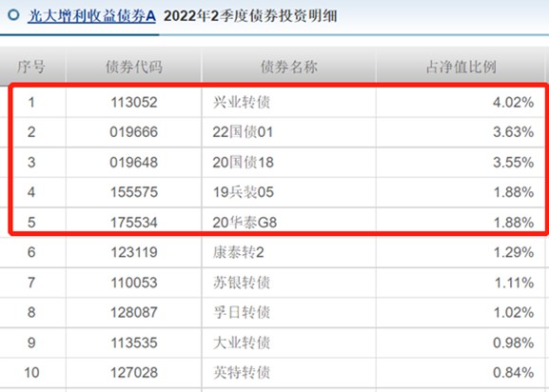Select bond name 孚日转债
This screenshot has height=392, width=549.
point(242,312)
